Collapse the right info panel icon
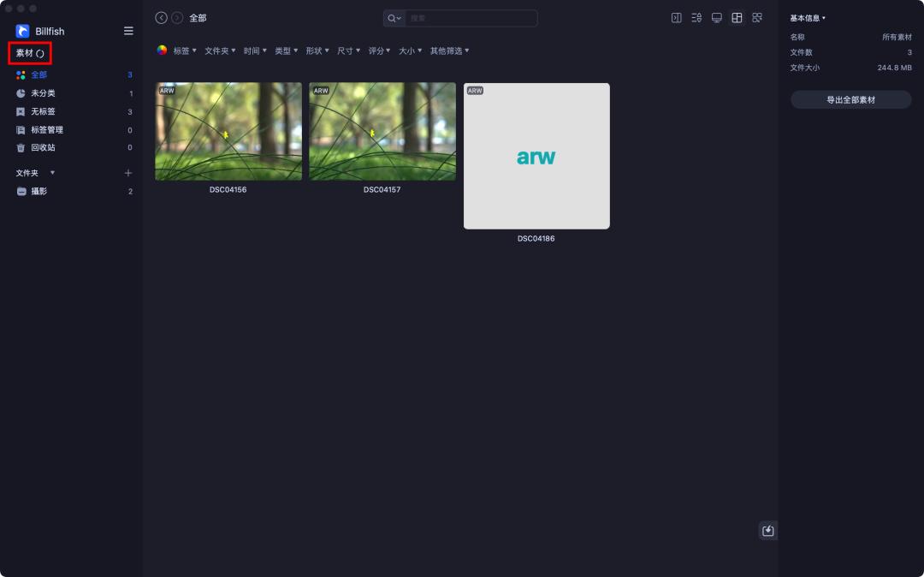Screen dimensions: 924x577 pos(677,18)
